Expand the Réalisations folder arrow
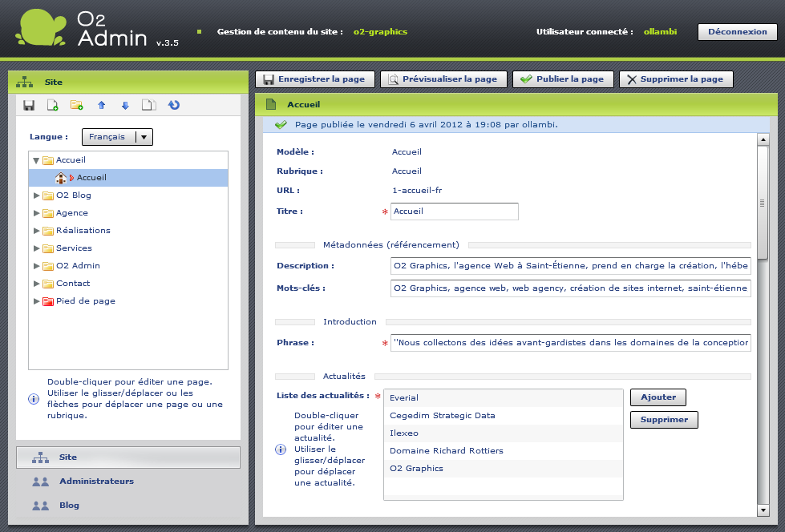Viewport: 785px width, 532px height. (x=36, y=230)
